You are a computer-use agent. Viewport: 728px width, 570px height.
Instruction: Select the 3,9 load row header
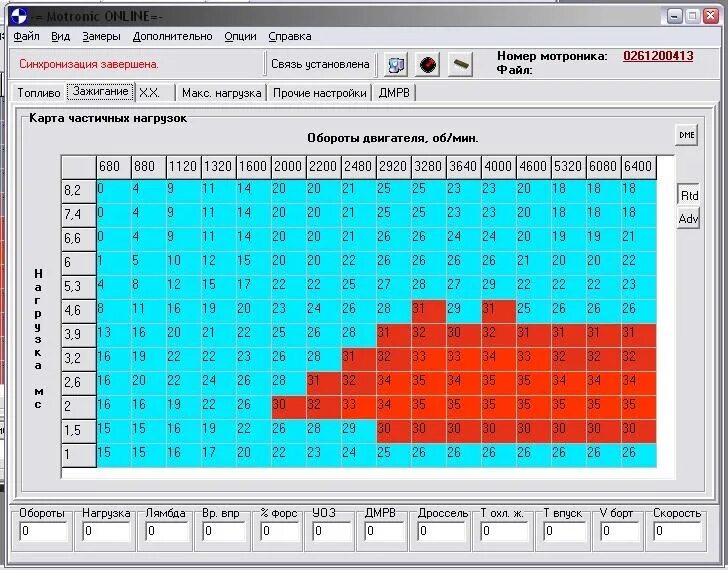point(79,334)
